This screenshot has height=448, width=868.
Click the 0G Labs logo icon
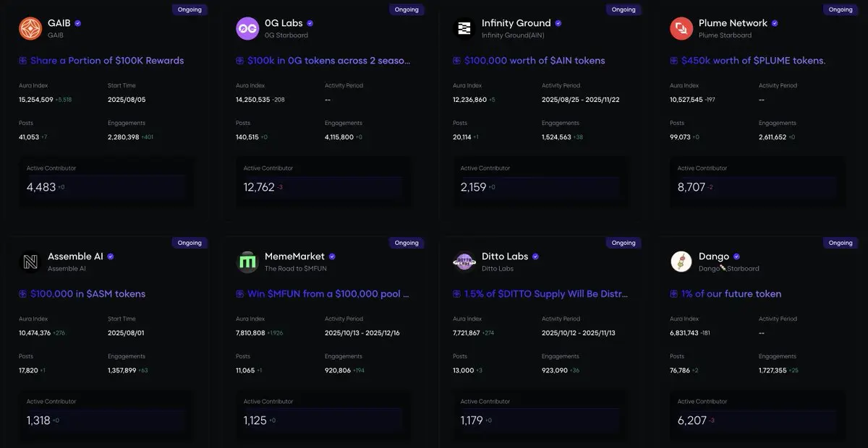[x=247, y=28]
